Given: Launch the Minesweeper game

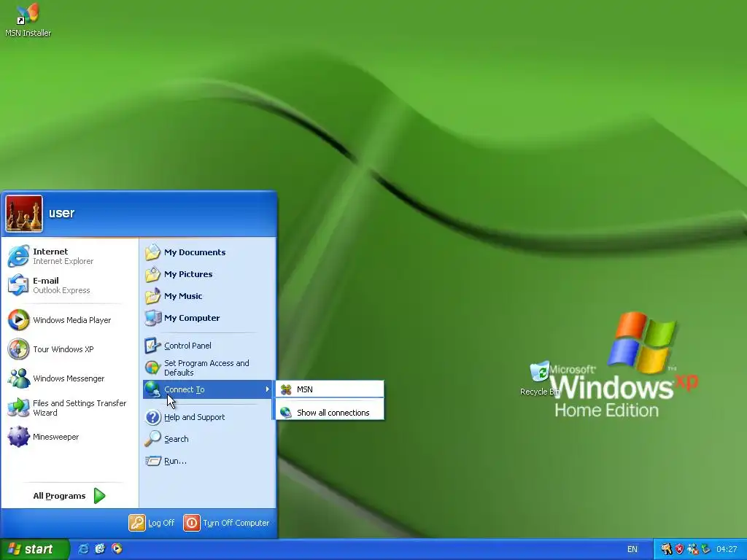Looking at the screenshot, I should point(69,437).
